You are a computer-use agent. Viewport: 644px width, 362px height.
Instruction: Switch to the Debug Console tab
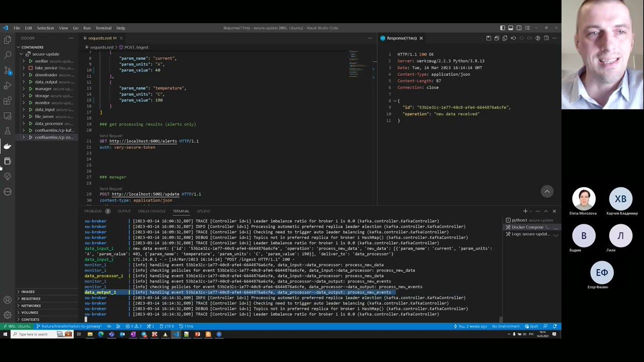pos(151,211)
